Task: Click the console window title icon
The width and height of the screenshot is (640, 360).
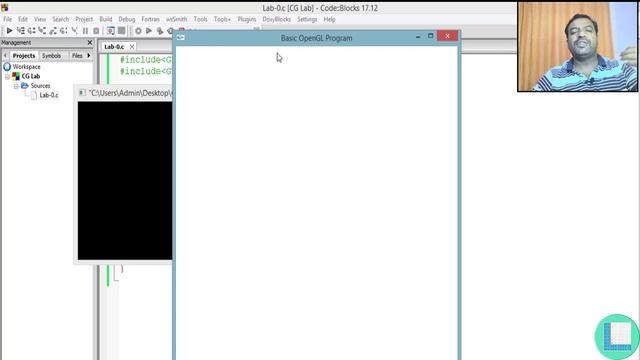Action: [82, 93]
